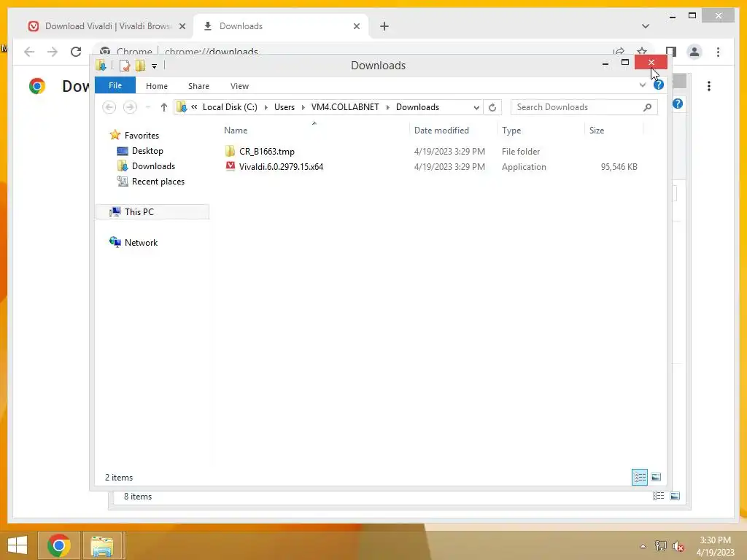Expand the Explorer ribbon with the chevron
747x560 pixels.
(x=642, y=85)
